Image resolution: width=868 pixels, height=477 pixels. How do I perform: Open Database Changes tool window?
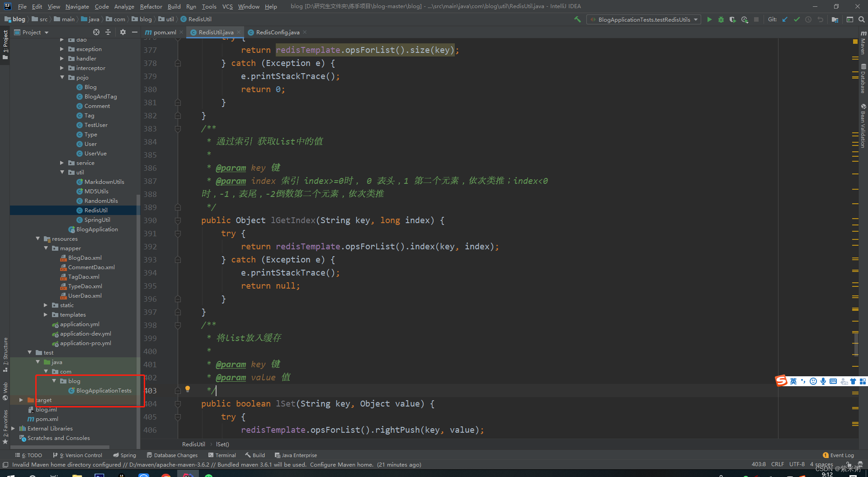coord(172,455)
